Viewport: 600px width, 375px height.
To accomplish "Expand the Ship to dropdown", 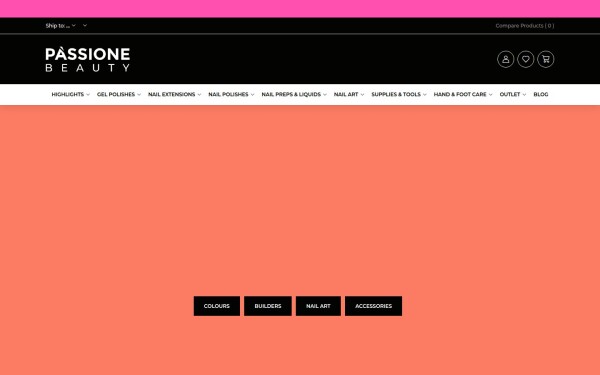I will pos(60,26).
